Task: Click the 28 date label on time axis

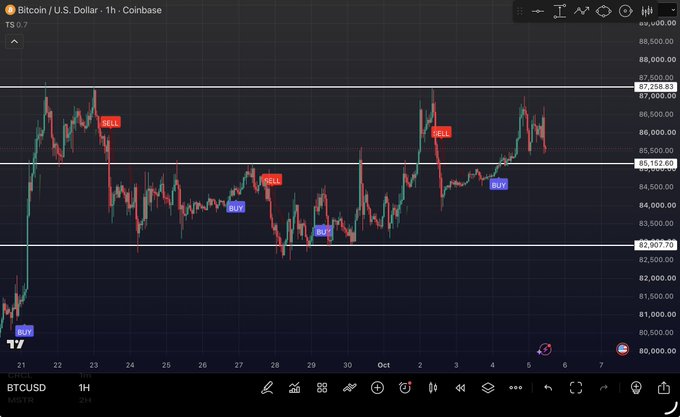Action: click(275, 365)
